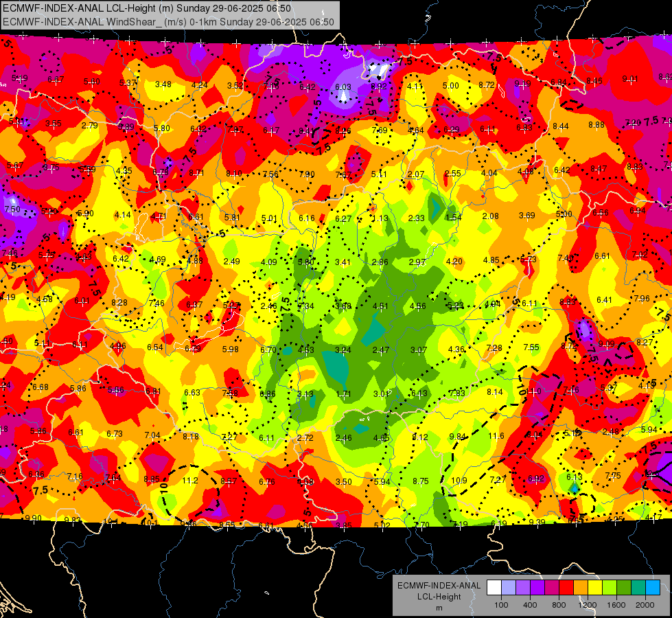Click wind shear value 1.54

tap(454, 218)
